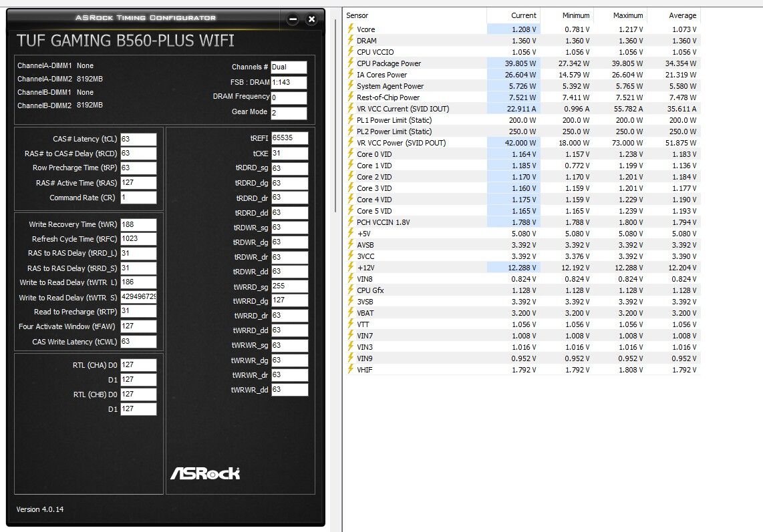
Task: Click the Read to Precharge (tRTP) field
Action: [x=139, y=311]
